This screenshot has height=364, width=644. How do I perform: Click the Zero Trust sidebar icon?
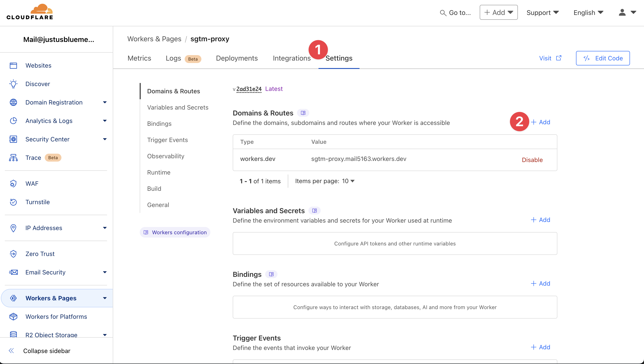pos(13,254)
